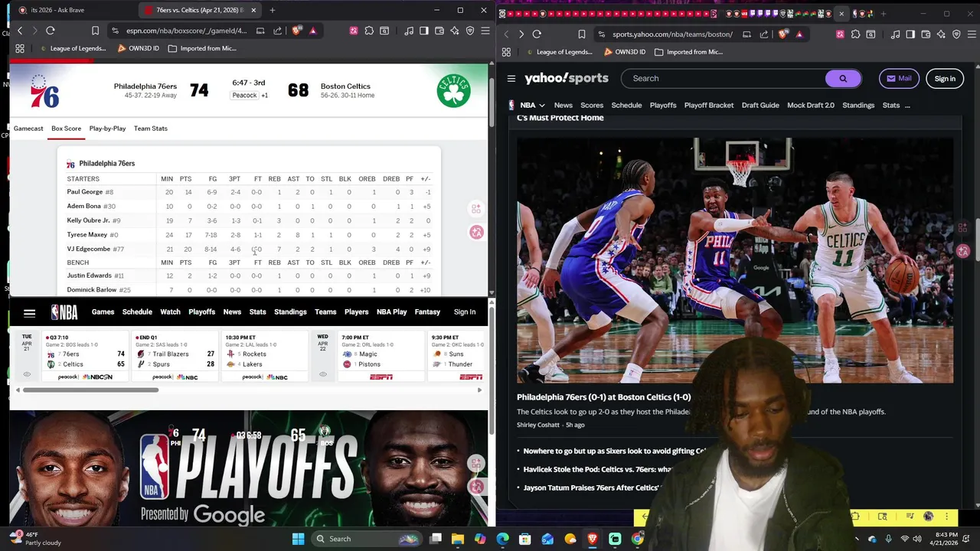Toggle the sidebar in ESPN window

coord(424,31)
